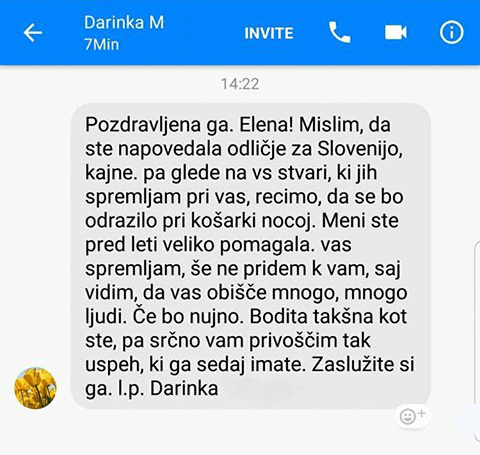Tap the partial panel at right edge
The height and width of the screenshot is (455, 480).
477,342
